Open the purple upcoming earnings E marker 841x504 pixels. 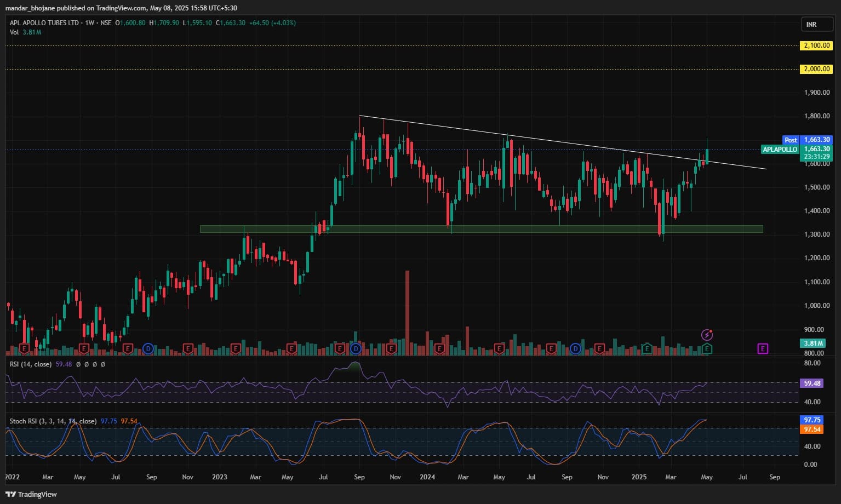pos(762,348)
